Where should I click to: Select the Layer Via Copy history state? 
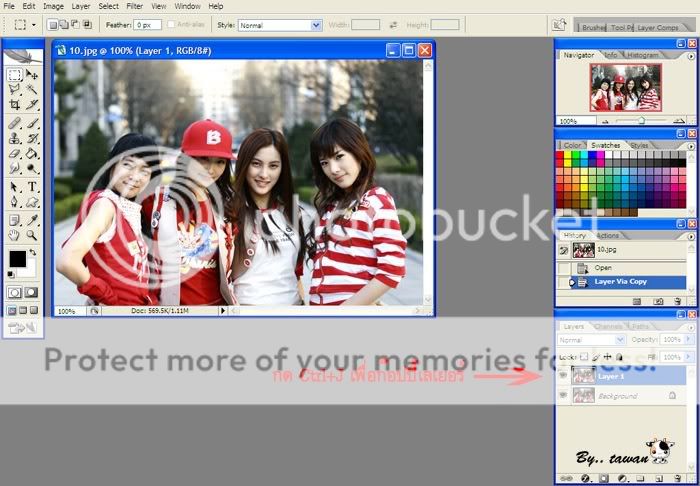point(621,282)
